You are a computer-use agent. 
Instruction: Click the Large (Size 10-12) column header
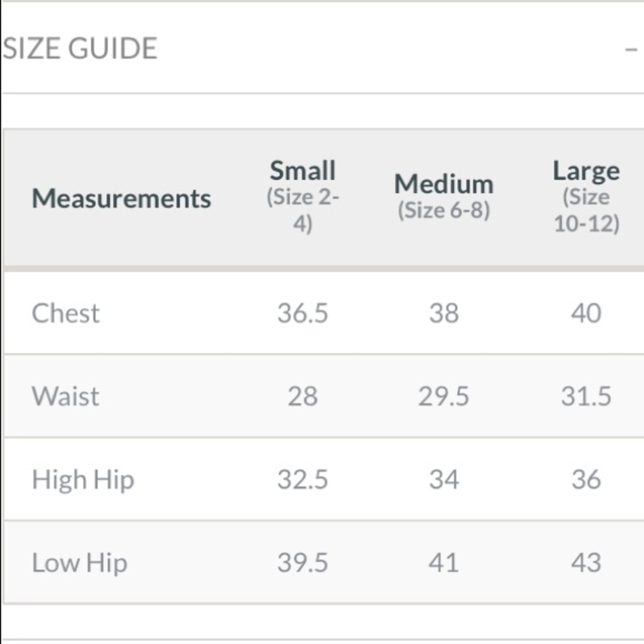pos(586,196)
